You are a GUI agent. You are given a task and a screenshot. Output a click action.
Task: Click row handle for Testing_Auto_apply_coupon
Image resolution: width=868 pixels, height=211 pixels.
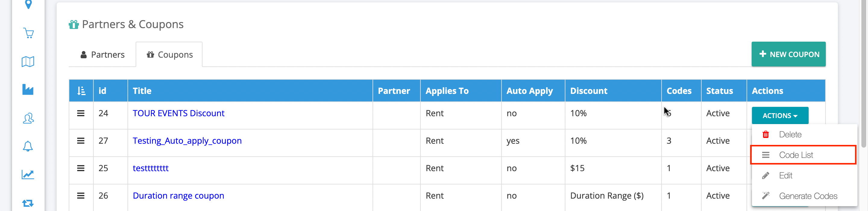(x=81, y=141)
